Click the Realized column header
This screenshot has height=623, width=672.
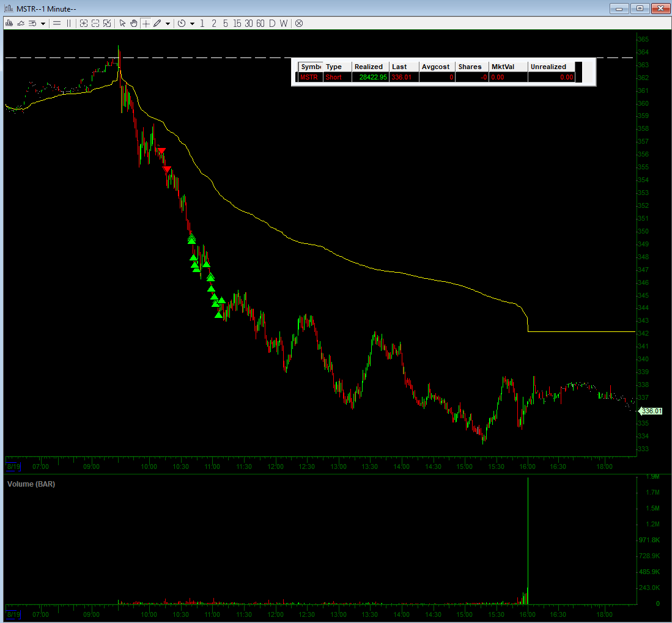371,67
